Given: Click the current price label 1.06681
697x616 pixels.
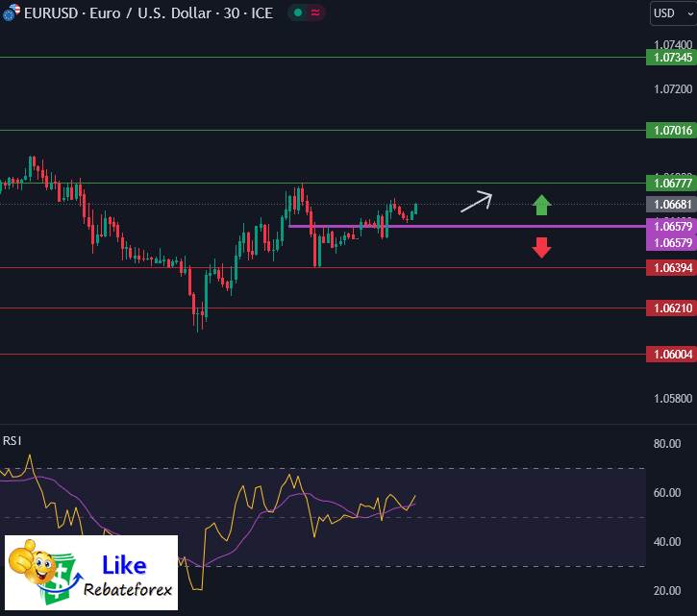Looking at the screenshot, I should pyautogui.click(x=671, y=205).
